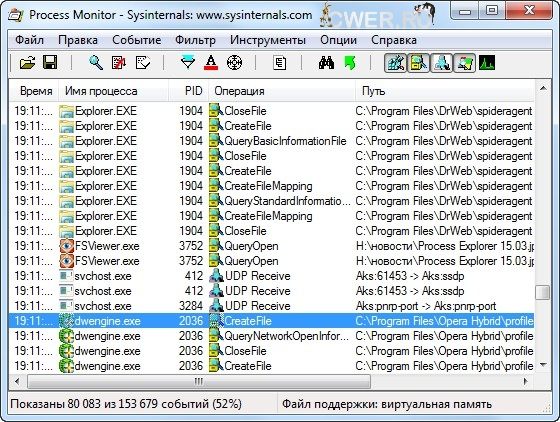Open the Highlight red A icon
The height and width of the screenshot is (422, 560).
point(211,63)
